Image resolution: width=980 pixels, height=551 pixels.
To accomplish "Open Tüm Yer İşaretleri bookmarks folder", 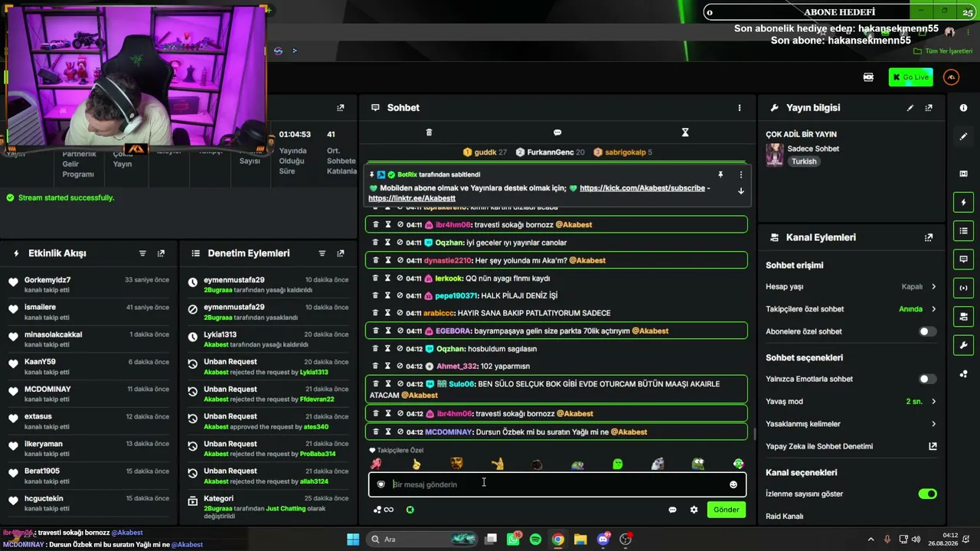I will 943,51.
